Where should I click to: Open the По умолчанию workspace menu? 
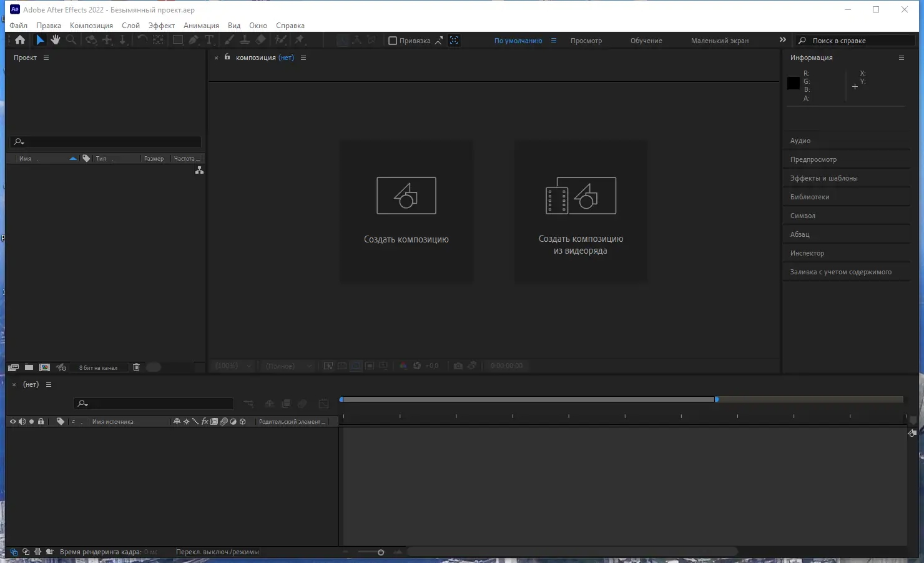pos(554,41)
